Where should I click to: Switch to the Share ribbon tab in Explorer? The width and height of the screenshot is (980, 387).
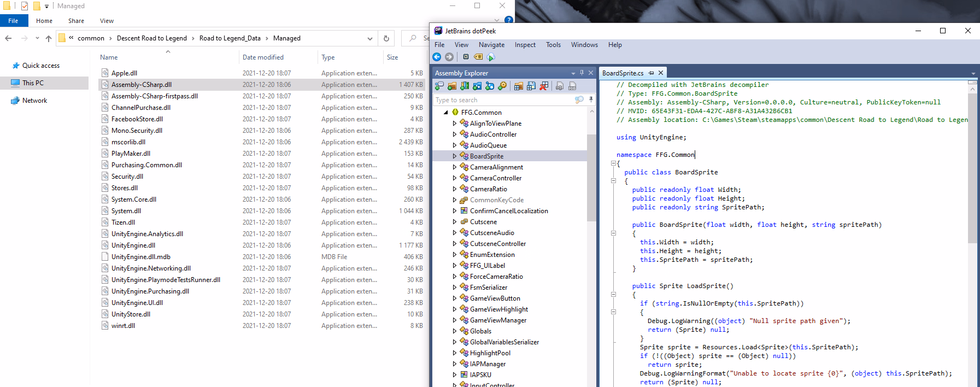click(77, 21)
